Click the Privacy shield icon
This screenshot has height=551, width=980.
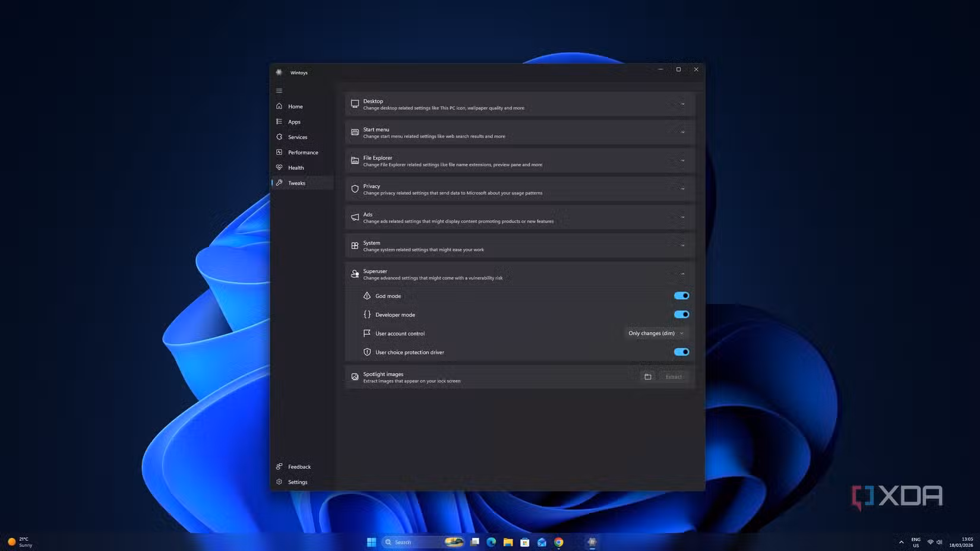coord(355,189)
